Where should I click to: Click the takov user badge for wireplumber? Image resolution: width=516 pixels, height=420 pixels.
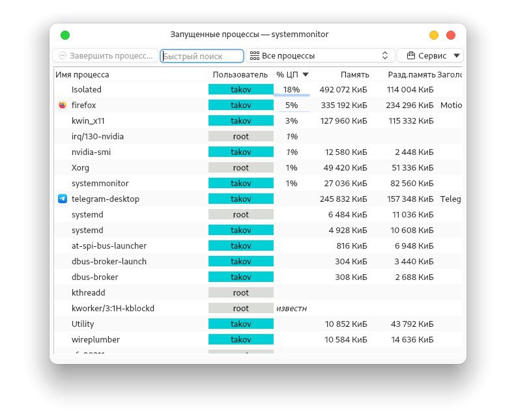240,339
